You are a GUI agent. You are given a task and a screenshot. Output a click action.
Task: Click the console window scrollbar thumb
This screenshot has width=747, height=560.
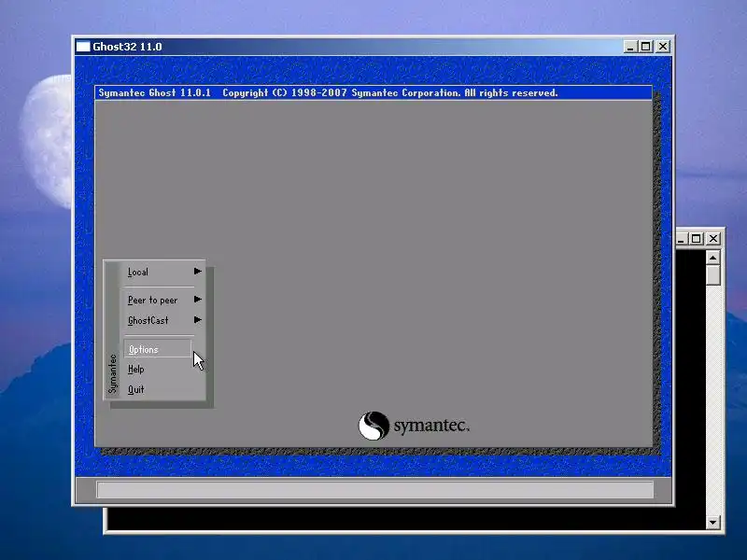coord(713,275)
